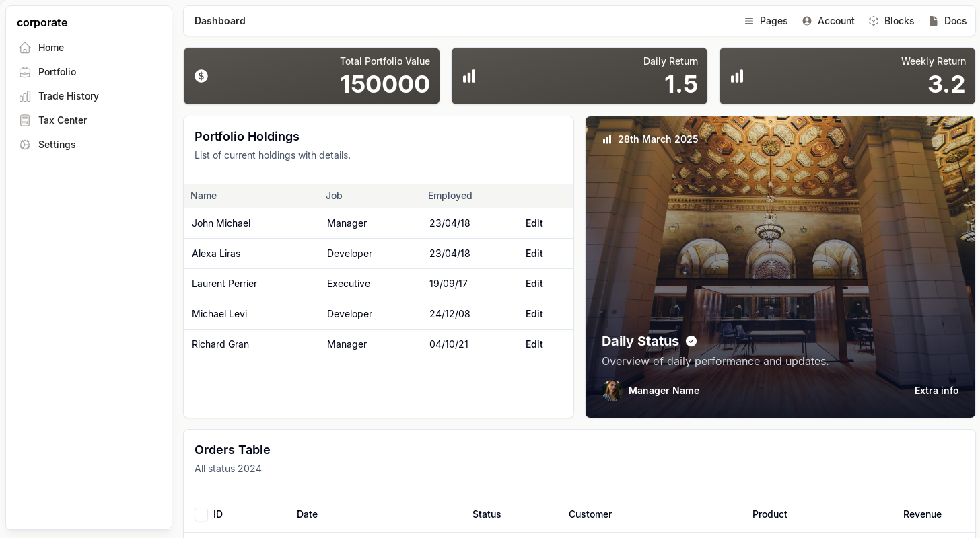980x538 pixels.
Task: Click the verified badge beside Daily Status
Action: [x=691, y=341]
